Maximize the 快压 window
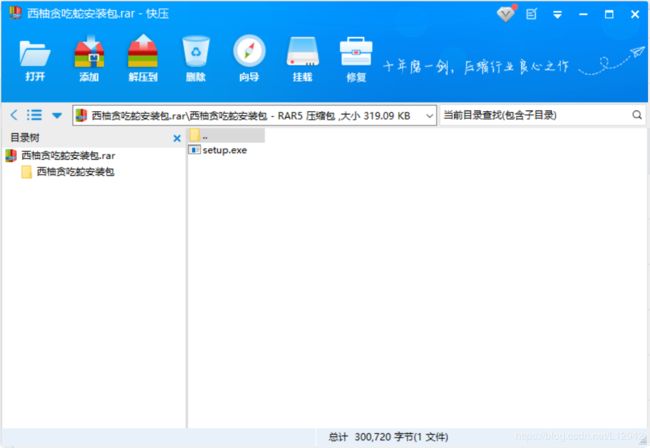Image resolution: width=650 pixels, height=448 pixels. click(609, 15)
